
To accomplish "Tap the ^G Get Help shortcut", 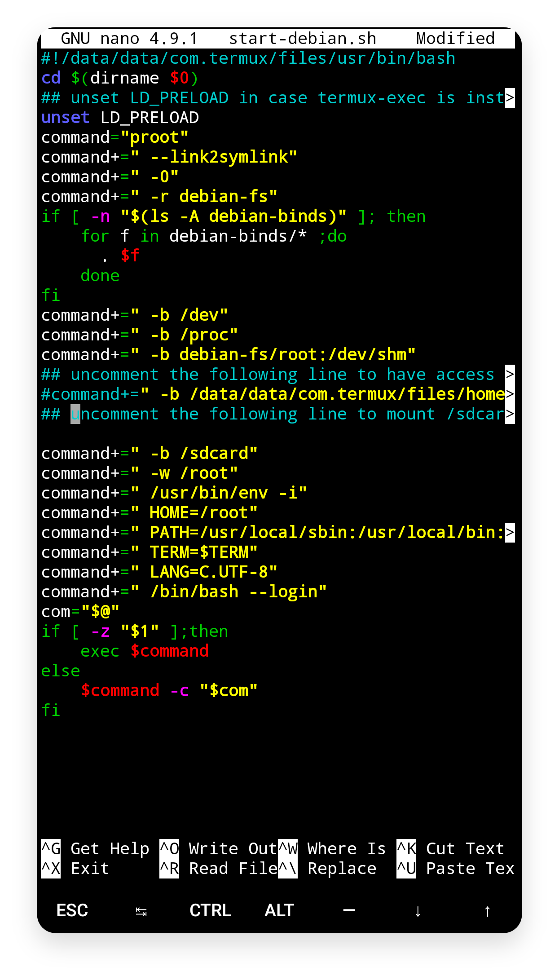I will tap(95, 849).
